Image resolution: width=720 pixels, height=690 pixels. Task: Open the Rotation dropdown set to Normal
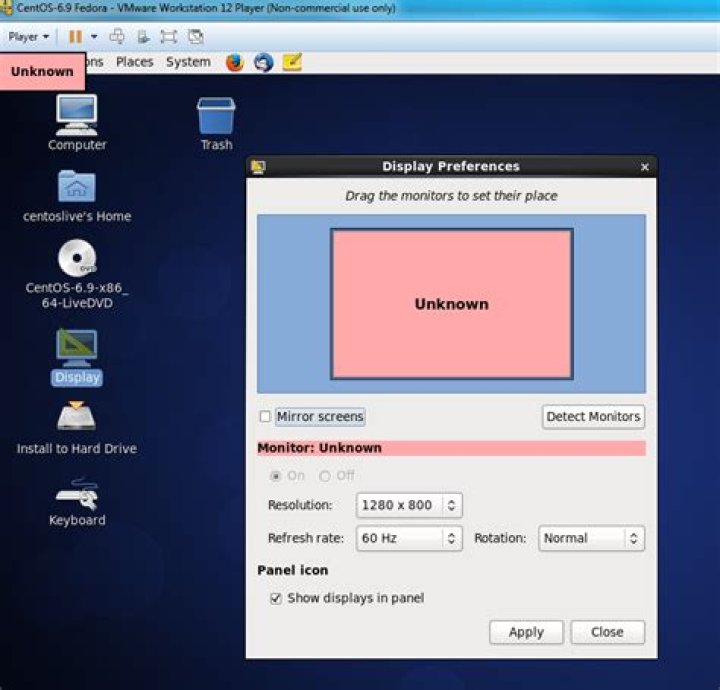pos(591,538)
